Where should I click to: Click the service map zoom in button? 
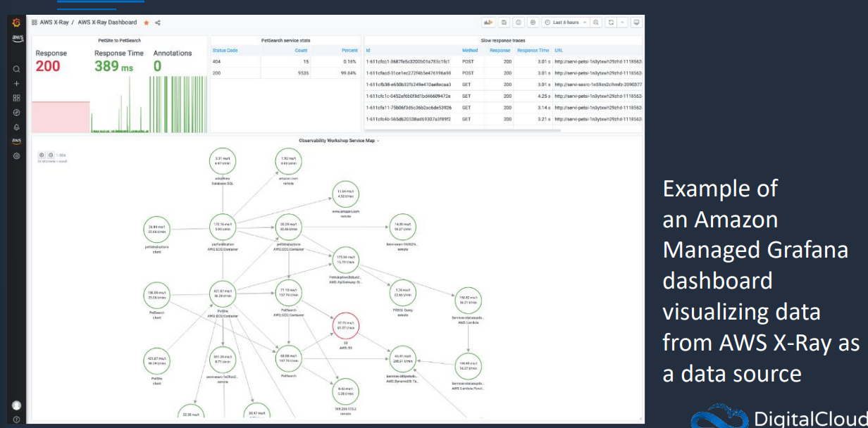coord(41,155)
